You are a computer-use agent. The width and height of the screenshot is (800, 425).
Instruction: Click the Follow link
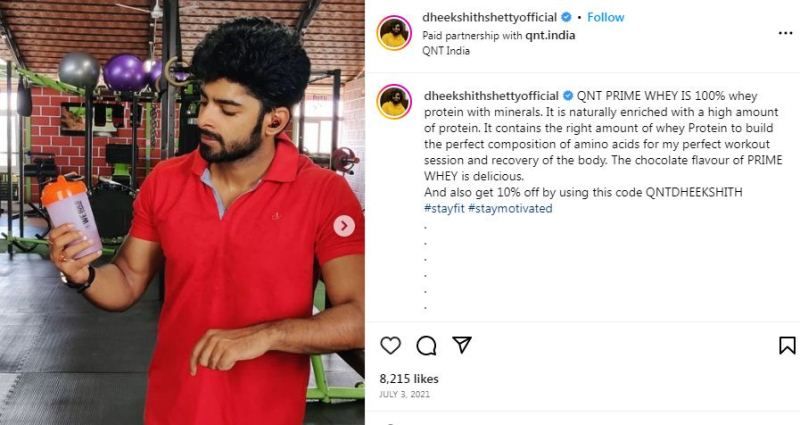[606, 17]
